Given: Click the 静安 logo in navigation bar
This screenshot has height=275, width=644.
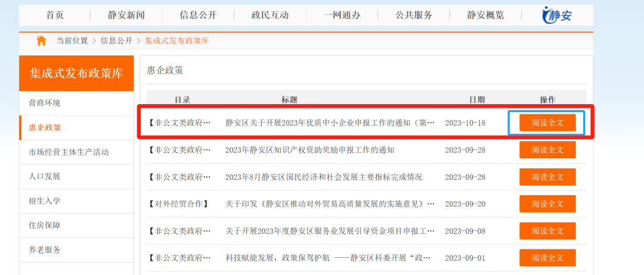Looking at the screenshot, I should 558,15.
